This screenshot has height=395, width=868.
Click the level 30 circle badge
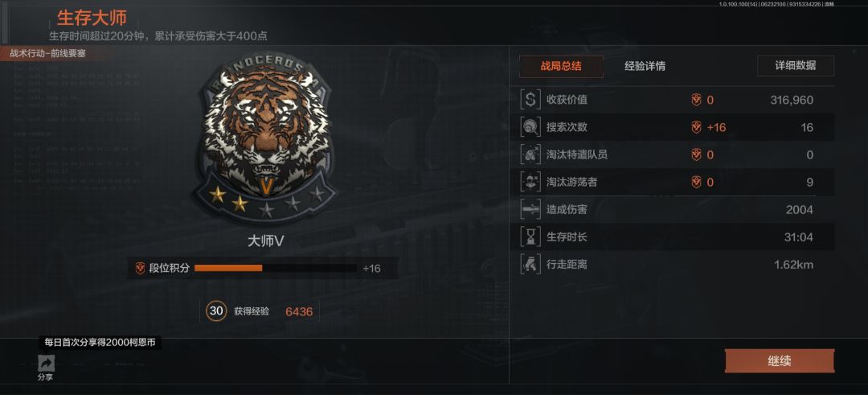point(216,311)
